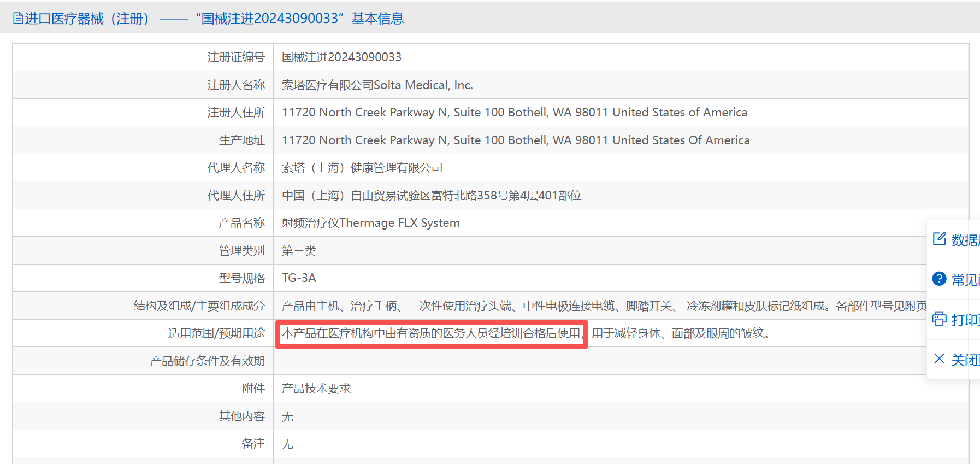
Task: Click the X close icon in side panel
Action: coord(939,359)
